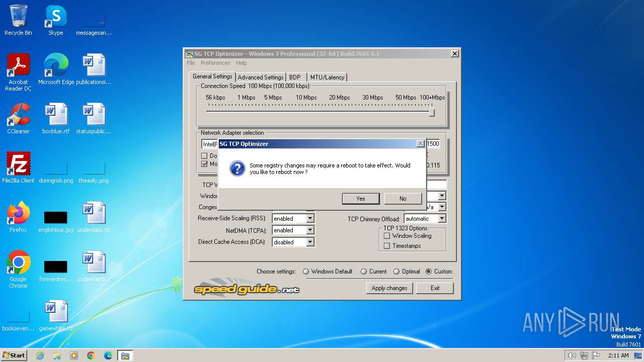644x362 pixels.
Task: Click Edge icon in taskbar
Action: pyautogui.click(x=108, y=355)
